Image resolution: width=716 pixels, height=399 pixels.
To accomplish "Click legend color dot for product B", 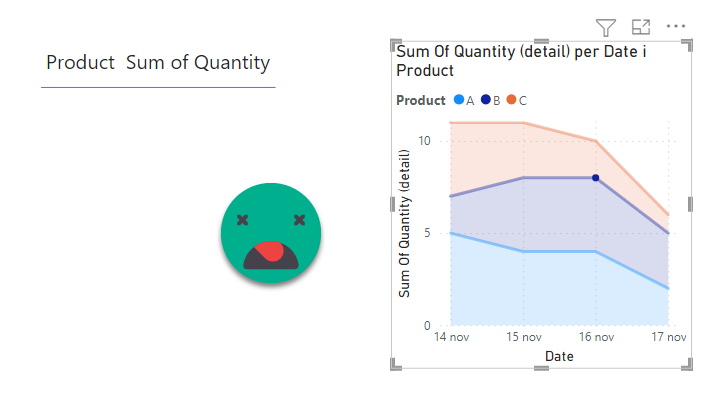I will (486, 100).
